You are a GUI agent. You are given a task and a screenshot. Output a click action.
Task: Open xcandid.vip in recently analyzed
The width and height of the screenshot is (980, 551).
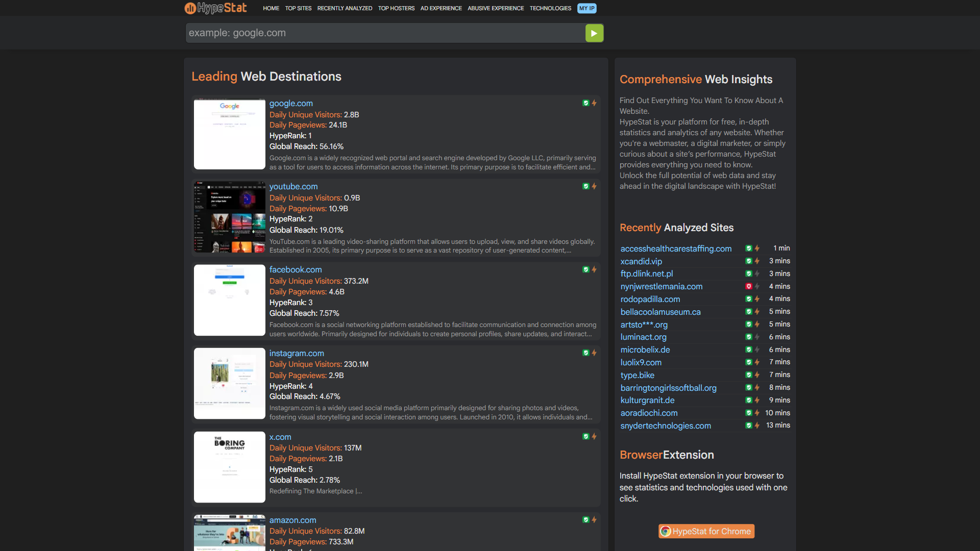click(641, 262)
